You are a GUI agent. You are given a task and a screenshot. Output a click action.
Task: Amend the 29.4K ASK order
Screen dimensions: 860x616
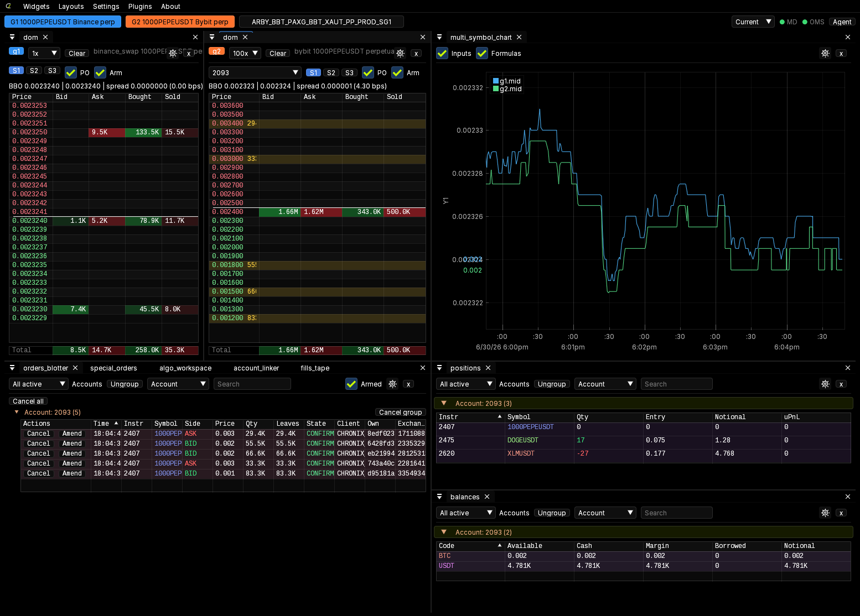(72, 434)
